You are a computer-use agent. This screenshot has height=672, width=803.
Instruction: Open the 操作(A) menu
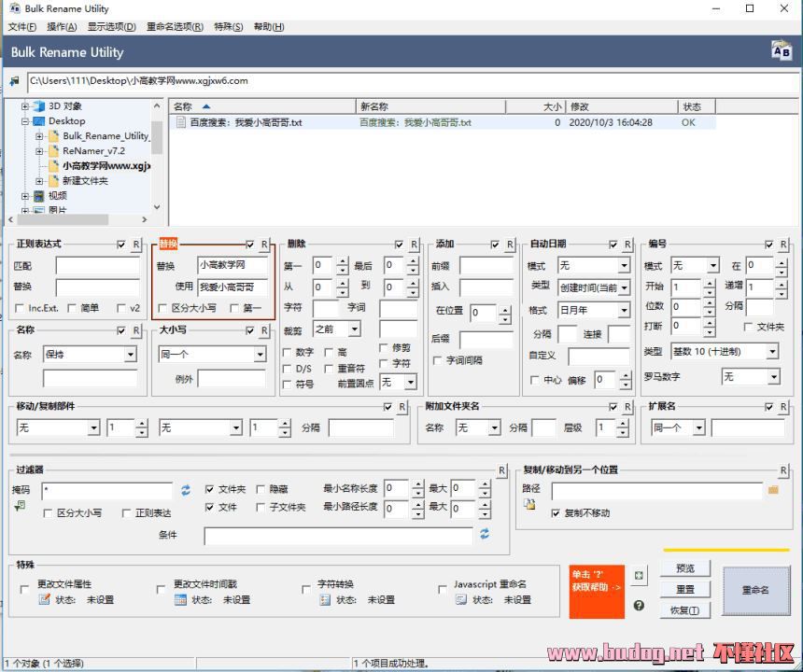point(62,27)
